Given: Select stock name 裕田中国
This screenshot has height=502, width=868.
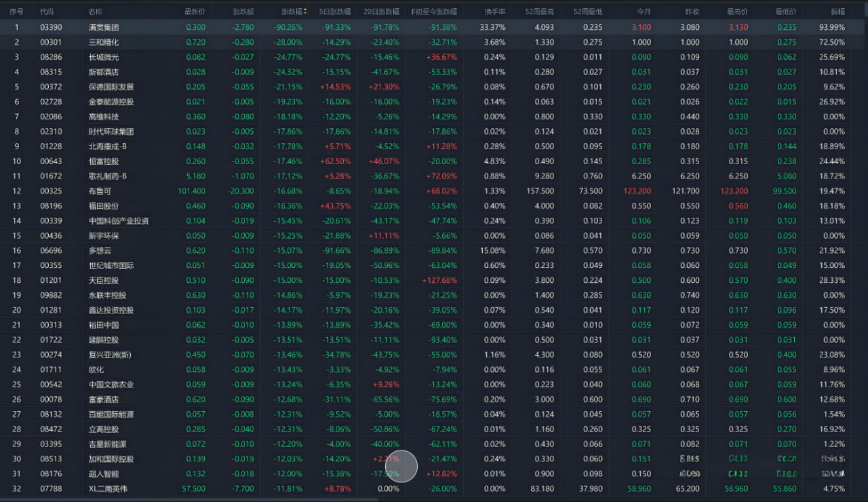Looking at the screenshot, I should click(104, 325).
